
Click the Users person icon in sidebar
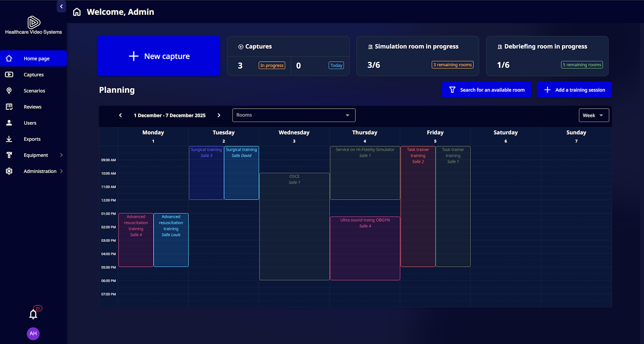9,123
